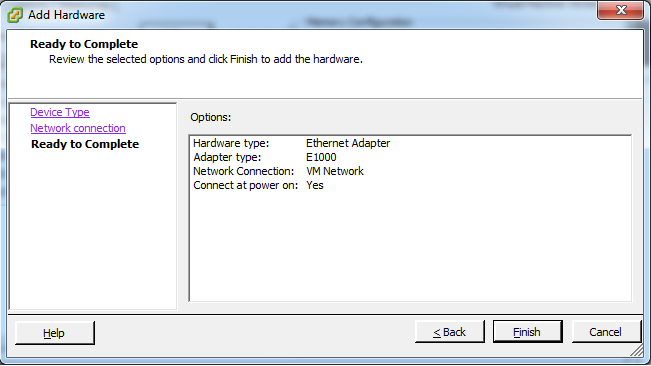This screenshot has width=651, height=366.
Task: Go back with the Back button
Action: pyautogui.click(x=450, y=332)
